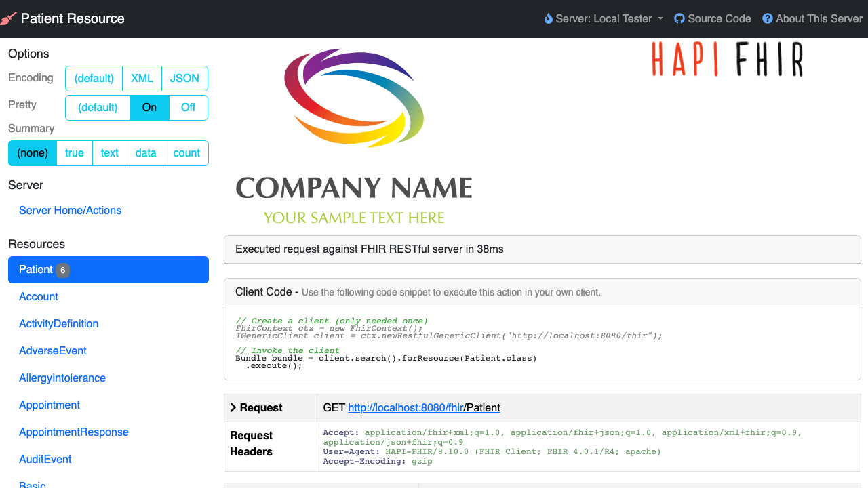Click the broom icon beside Patient Resource
This screenshot has height=488, width=868.
(8, 19)
